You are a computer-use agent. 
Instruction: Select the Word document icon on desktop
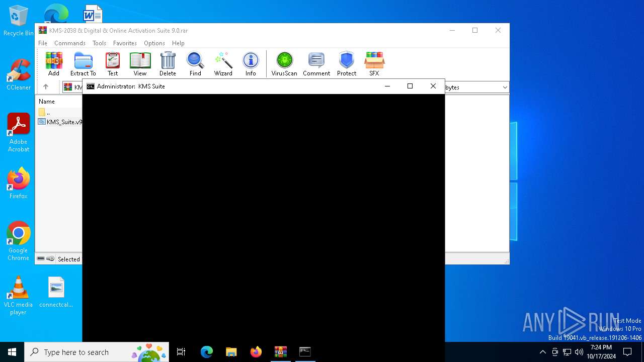pos(93,14)
